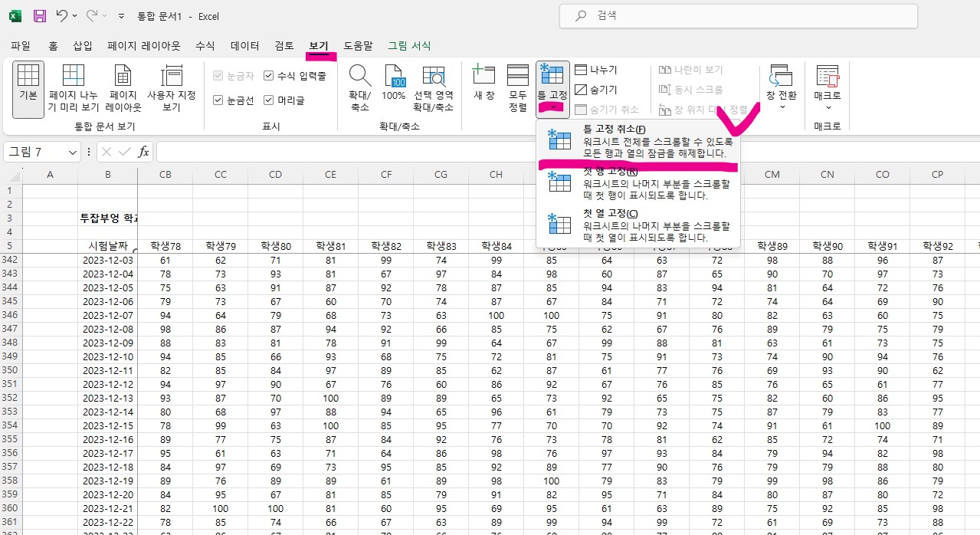
Task: Switch to the 데이터 ribbon tab
Action: point(244,45)
